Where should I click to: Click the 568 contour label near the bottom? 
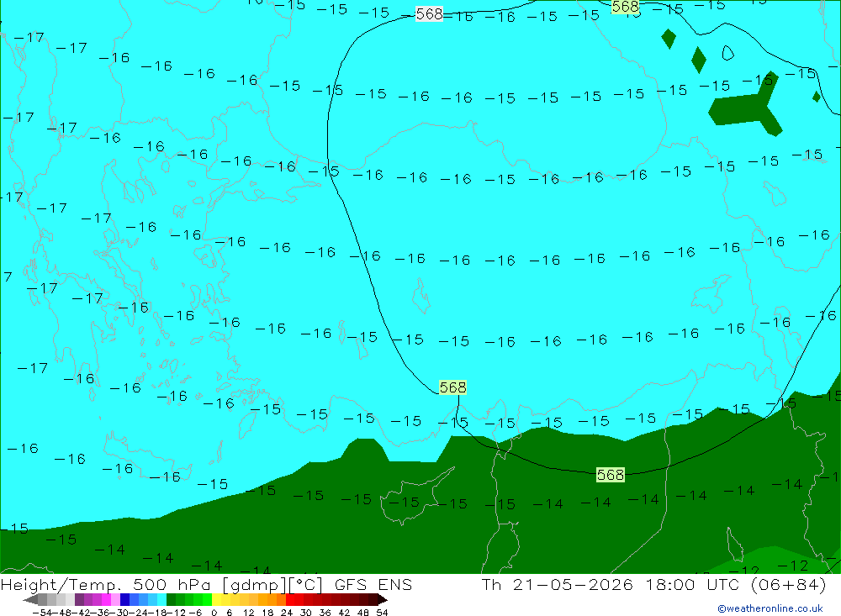611,475
